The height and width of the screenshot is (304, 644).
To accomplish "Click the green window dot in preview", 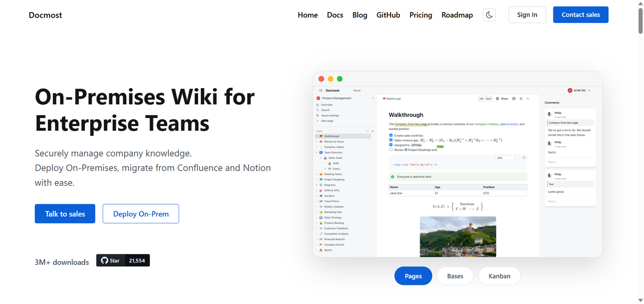I will click(340, 79).
